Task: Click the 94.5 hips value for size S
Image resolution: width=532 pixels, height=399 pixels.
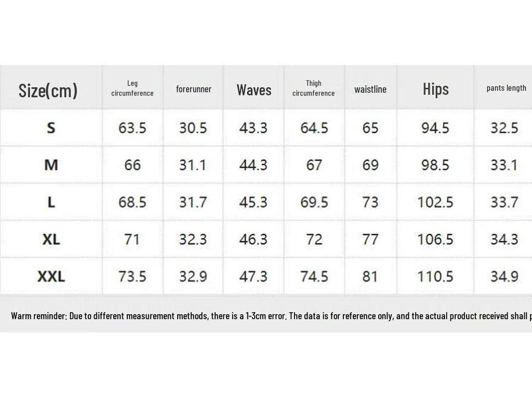Action: click(435, 128)
